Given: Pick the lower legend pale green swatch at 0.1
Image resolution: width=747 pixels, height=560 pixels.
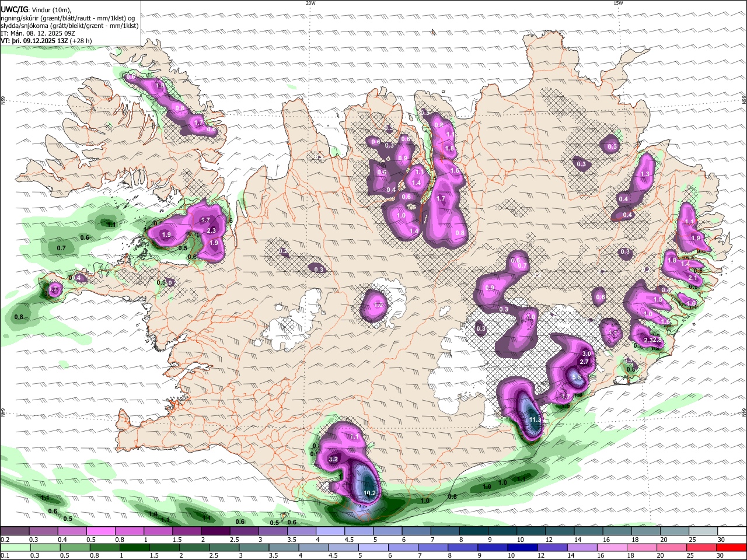Looking at the screenshot, I should 15,547.
